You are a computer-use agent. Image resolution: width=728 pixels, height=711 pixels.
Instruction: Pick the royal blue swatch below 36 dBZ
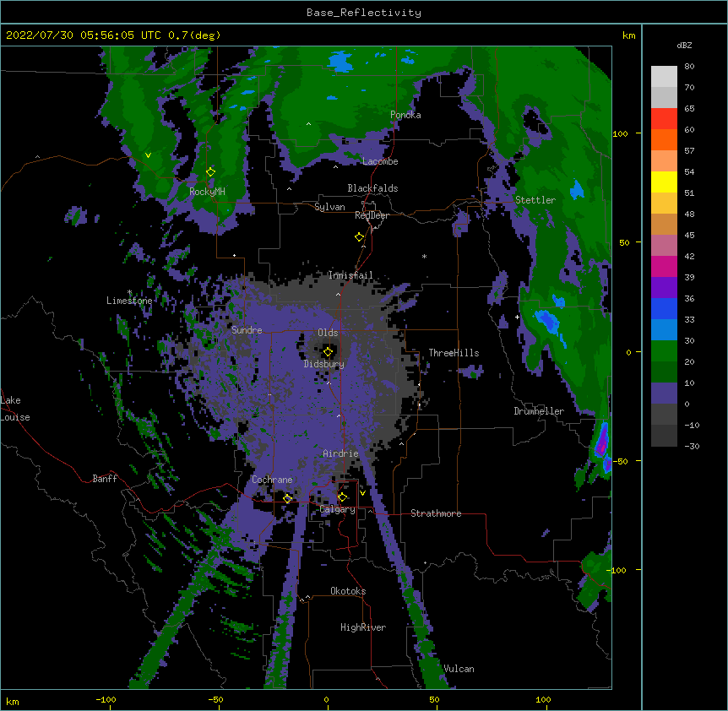pos(664,309)
